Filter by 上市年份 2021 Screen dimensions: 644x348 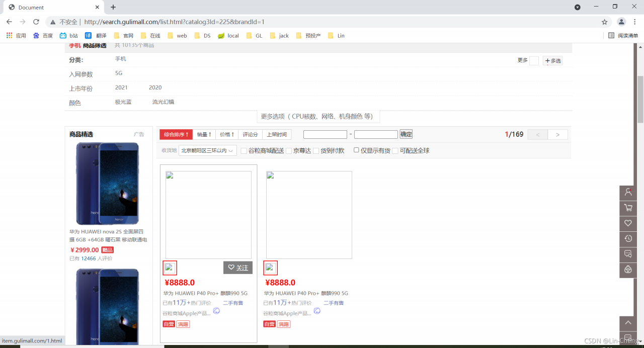(121, 88)
